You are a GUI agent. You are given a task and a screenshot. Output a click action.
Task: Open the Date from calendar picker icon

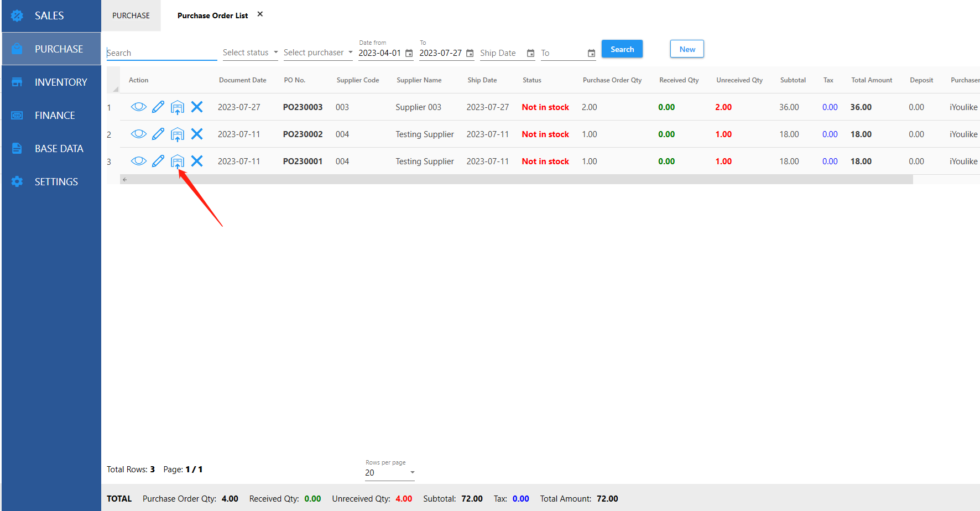click(409, 53)
